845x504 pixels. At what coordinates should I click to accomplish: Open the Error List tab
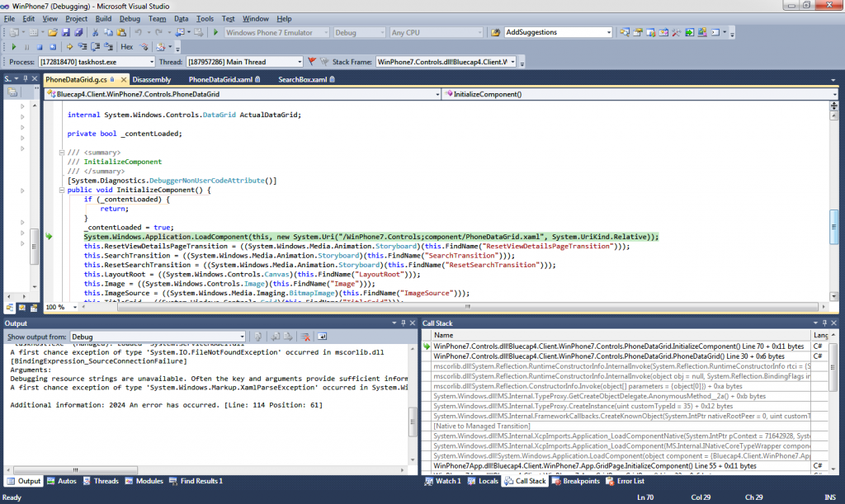625,482
